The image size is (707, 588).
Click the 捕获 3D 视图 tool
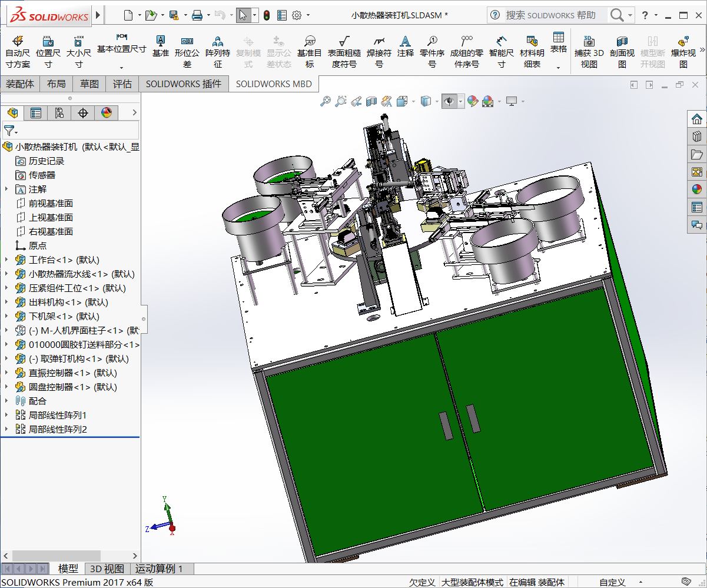[x=589, y=51]
